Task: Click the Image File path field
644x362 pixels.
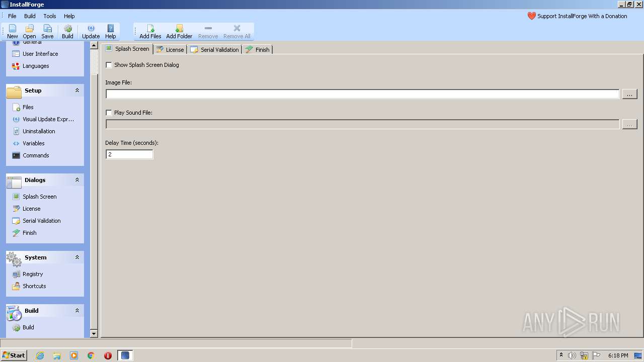Action: click(x=362, y=94)
